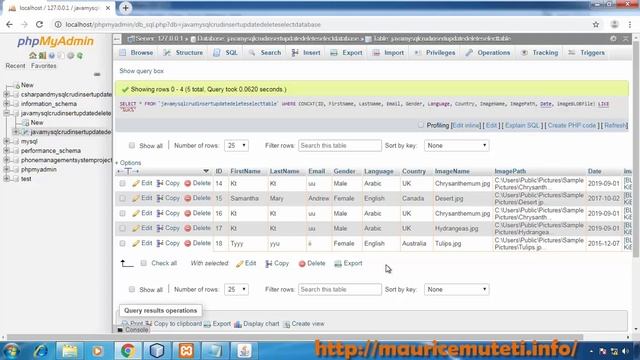Click the phpMyAdmin home icon
This screenshot has height=360, width=640.
click(x=33, y=56)
